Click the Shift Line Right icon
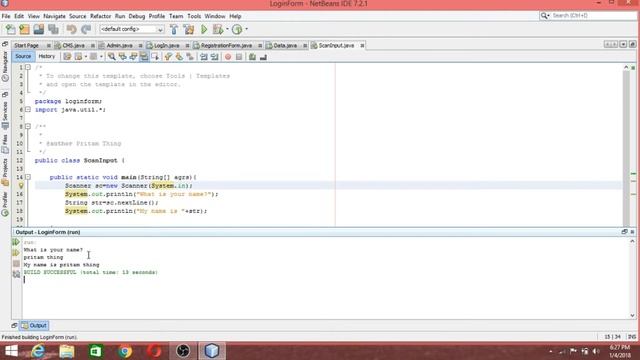The width and height of the screenshot is (640, 360). (214, 57)
